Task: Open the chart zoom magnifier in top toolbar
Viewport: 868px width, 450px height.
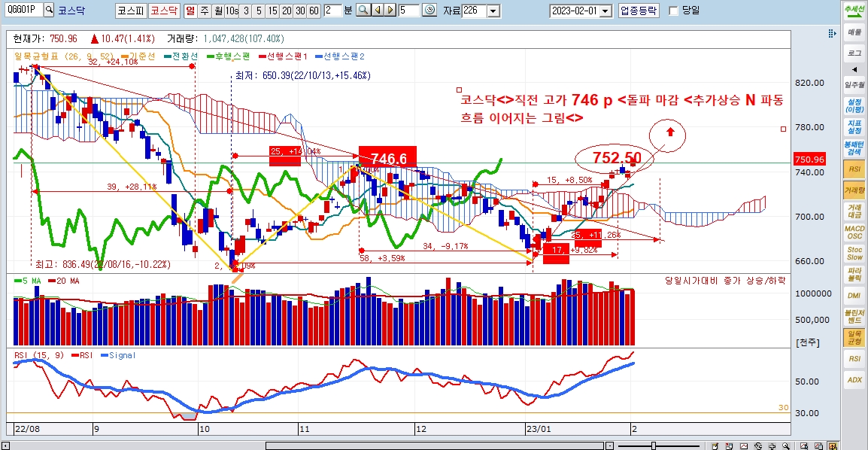Action: pos(363,10)
